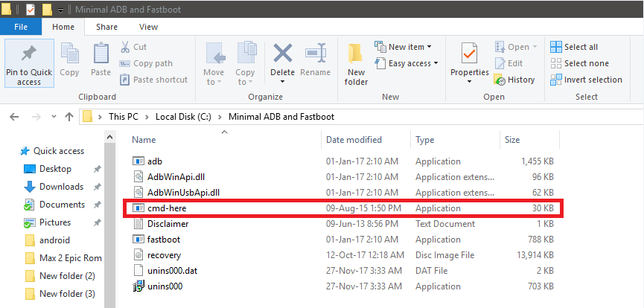This screenshot has width=644, height=308.
Task: Switch to the View ribbon tab
Action: point(148,27)
